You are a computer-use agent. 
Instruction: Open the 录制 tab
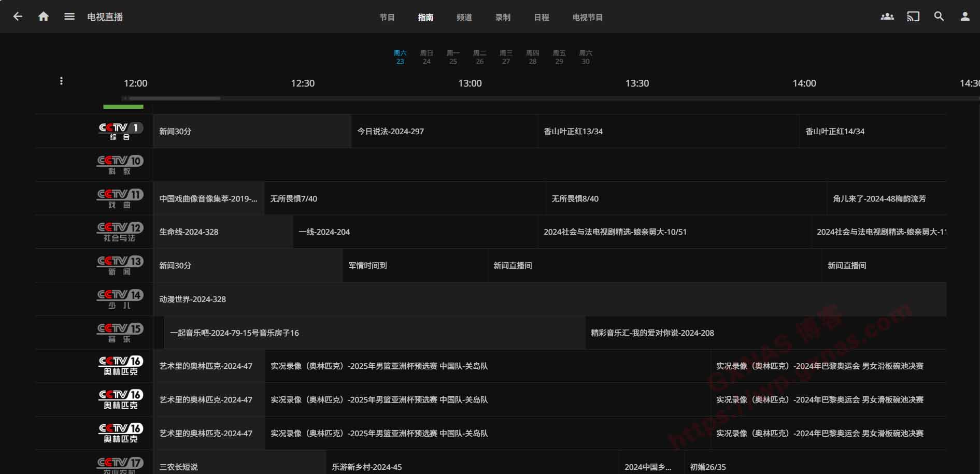503,17
